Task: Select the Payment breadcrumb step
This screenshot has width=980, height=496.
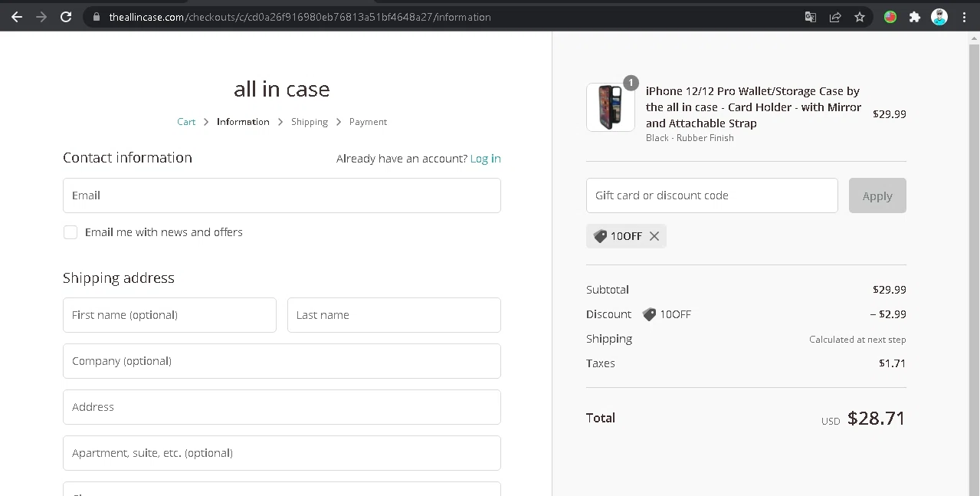Action: point(368,122)
